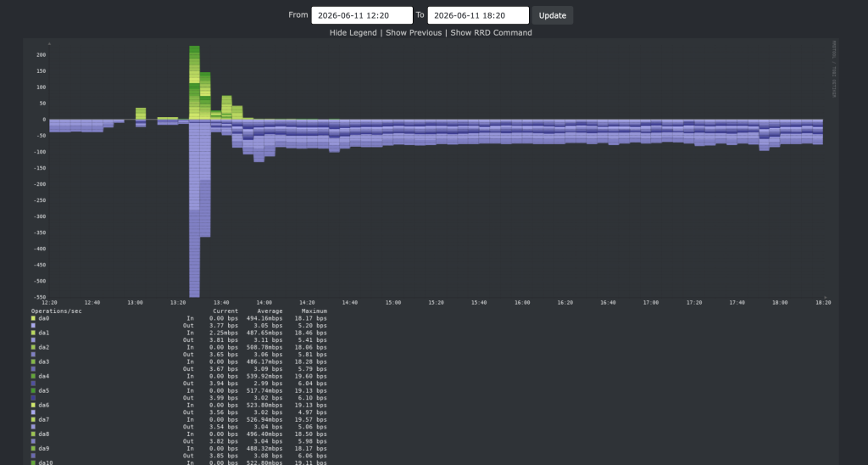This screenshot has height=465, width=868.
Task: Click the "da5" legend label
Action: [x=44, y=390]
